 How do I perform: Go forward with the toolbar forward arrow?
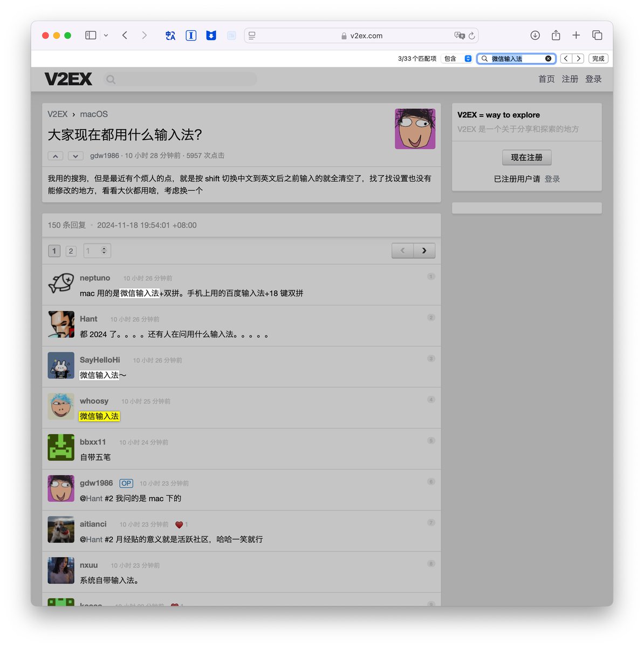point(144,36)
